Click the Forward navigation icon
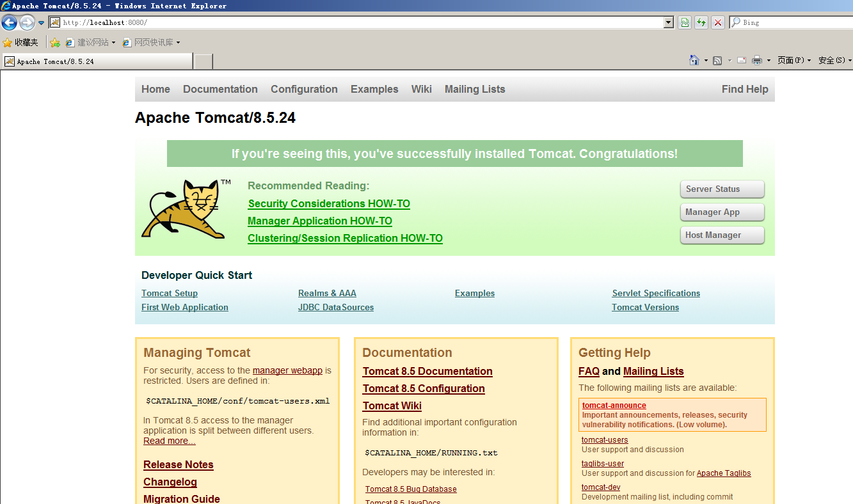 click(x=26, y=22)
